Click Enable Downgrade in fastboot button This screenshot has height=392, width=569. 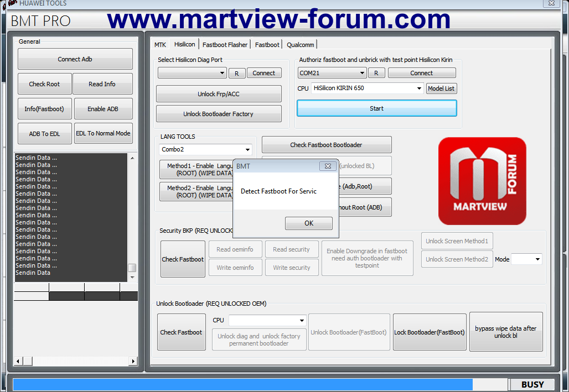[x=367, y=258]
